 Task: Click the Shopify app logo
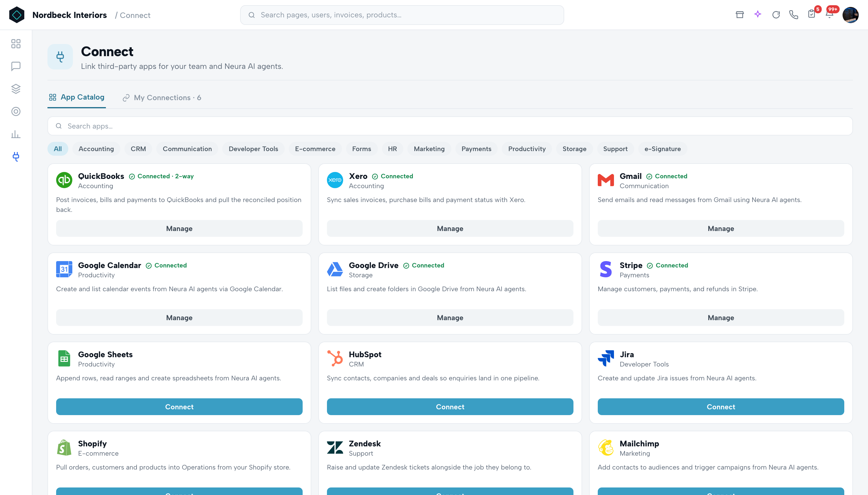pos(64,448)
